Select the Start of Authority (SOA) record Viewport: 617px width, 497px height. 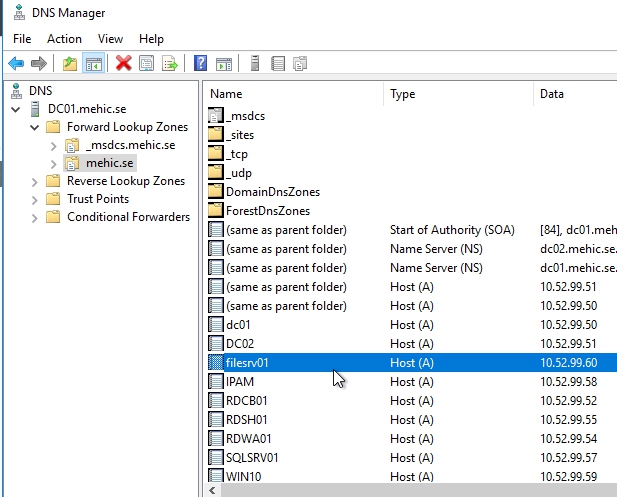click(451, 229)
